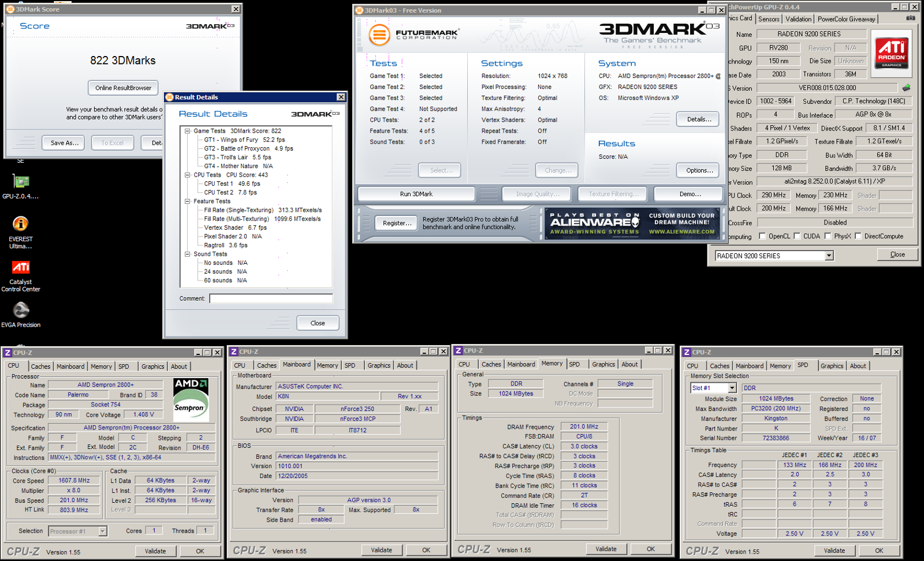Click the To Excel button in 3DMark Score
Image resolution: width=924 pixels, height=561 pixels.
click(113, 143)
